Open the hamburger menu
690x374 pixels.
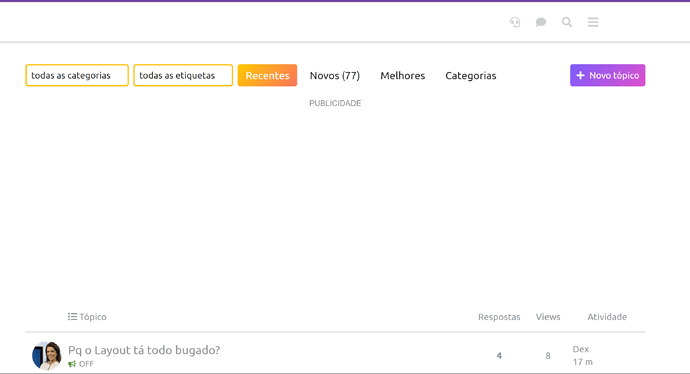click(593, 22)
